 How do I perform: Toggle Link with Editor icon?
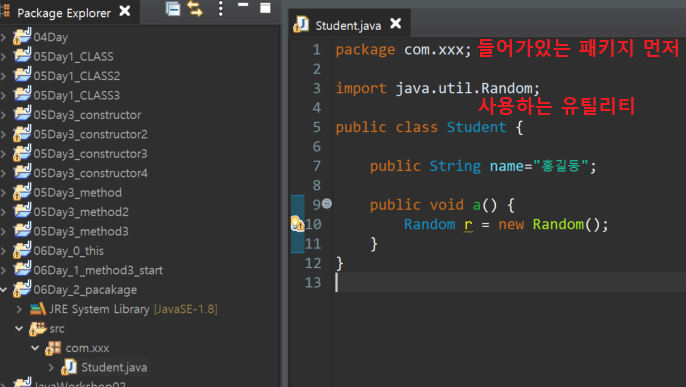click(195, 9)
